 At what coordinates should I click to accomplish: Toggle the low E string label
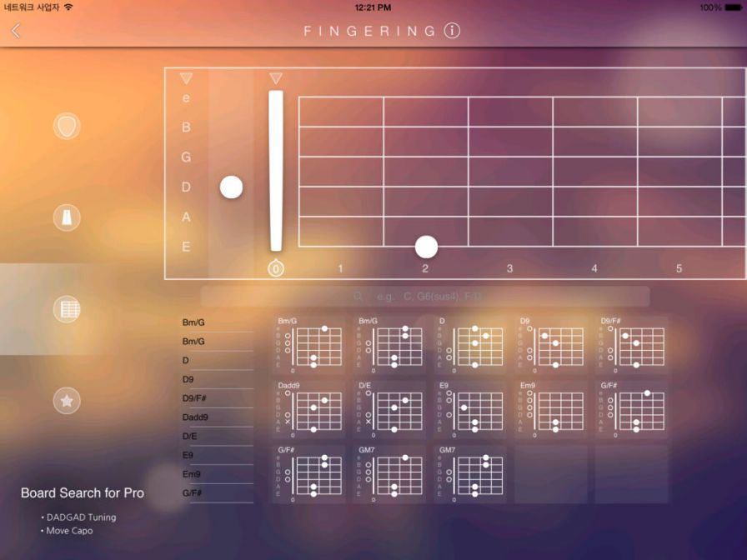[186, 247]
